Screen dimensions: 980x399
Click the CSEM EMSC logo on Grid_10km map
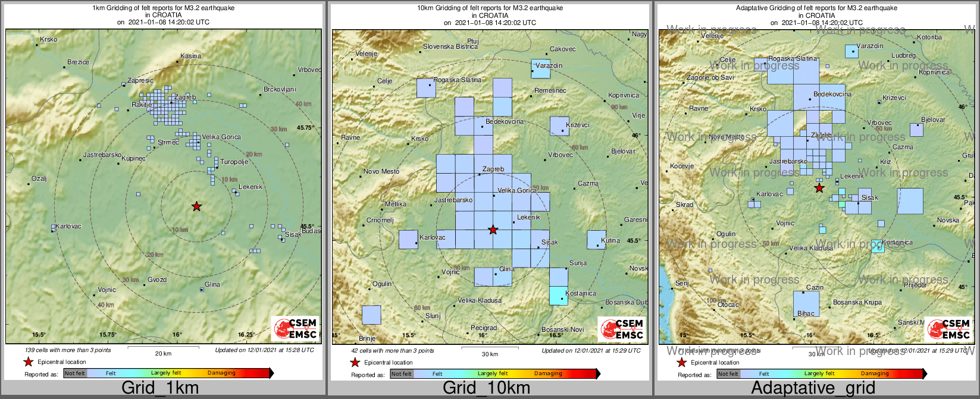pyautogui.click(x=622, y=329)
